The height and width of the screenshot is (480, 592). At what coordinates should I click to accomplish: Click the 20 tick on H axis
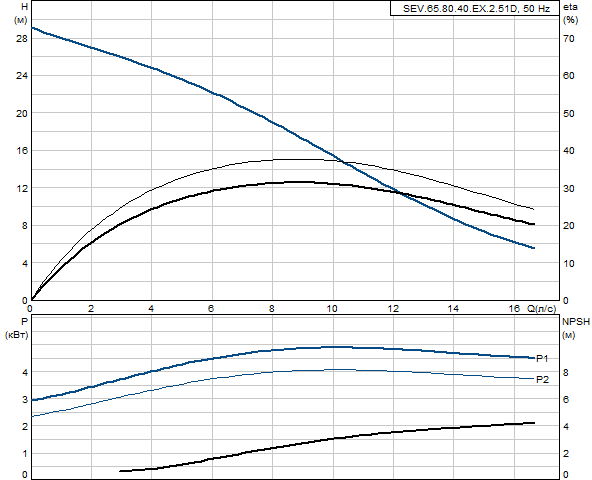click(22, 113)
